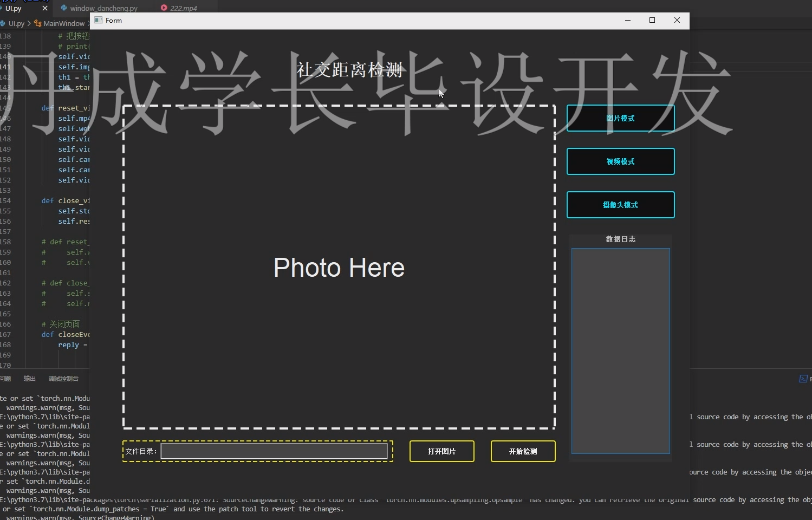Focus the 文件目录 path input field

(274, 451)
